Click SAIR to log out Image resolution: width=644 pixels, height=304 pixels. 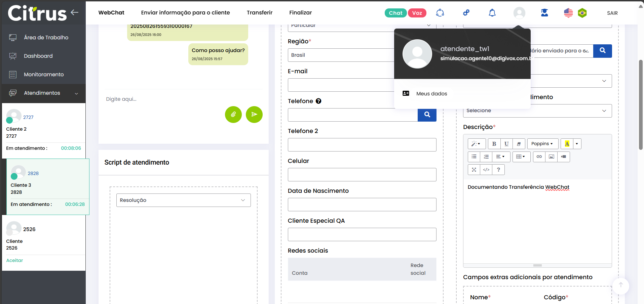612,13
